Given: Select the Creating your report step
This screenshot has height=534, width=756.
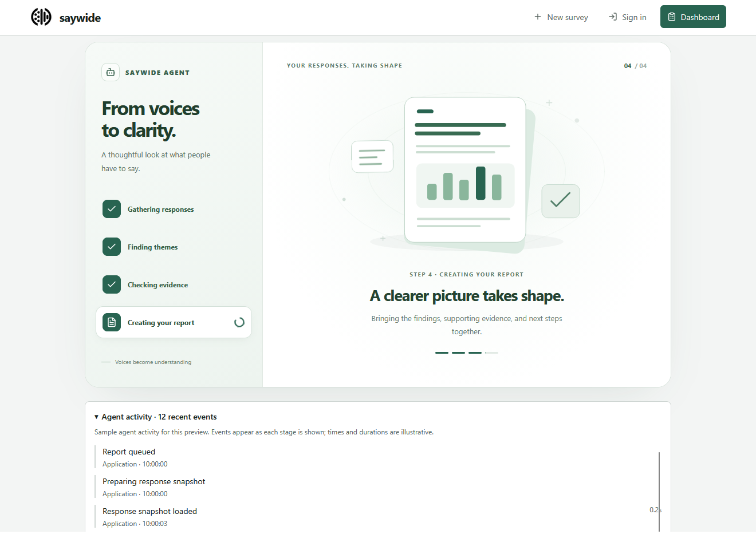Looking at the screenshot, I should point(174,322).
